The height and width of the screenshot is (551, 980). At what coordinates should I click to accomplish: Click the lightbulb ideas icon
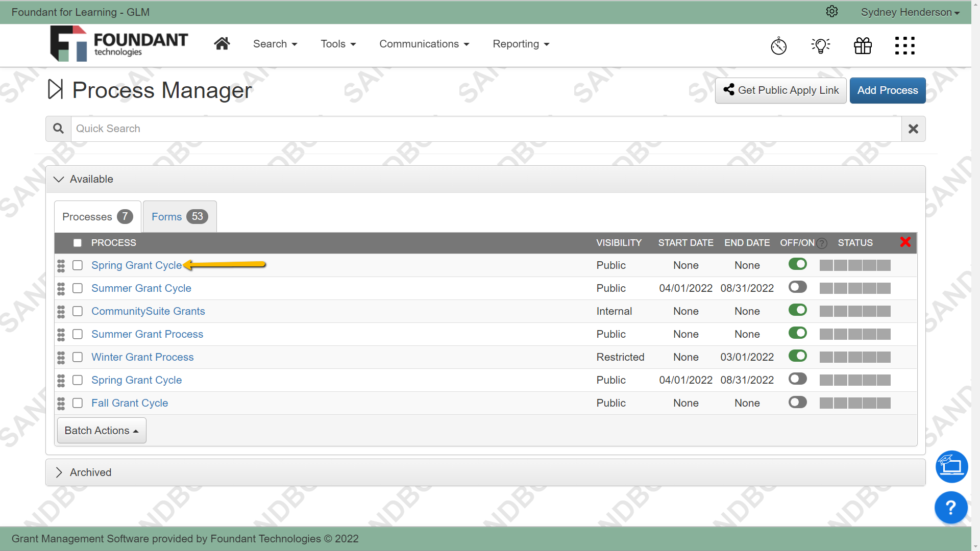point(820,46)
